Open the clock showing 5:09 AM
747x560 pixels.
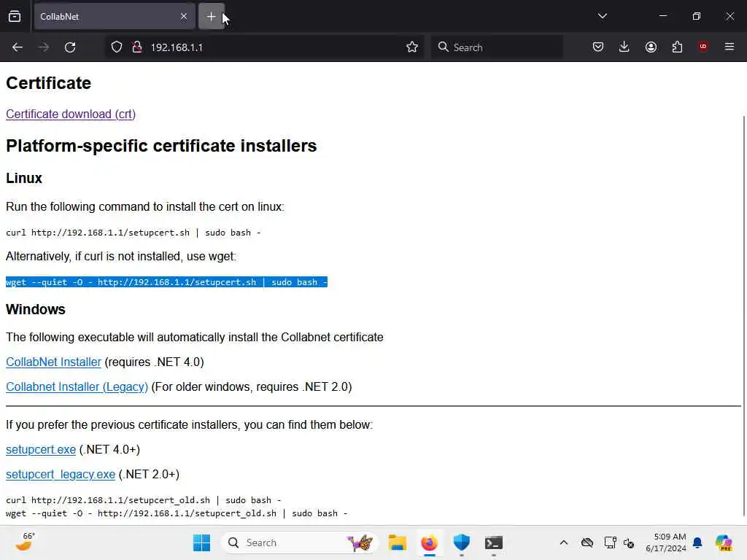[666, 542]
